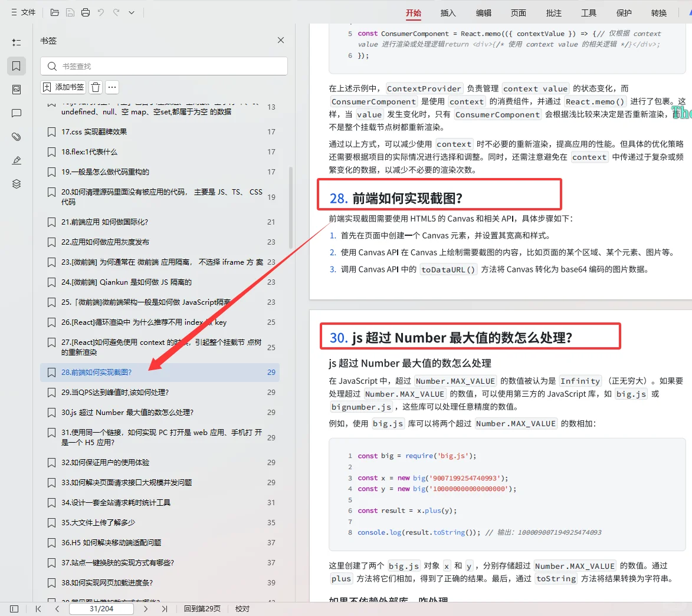Open bookmark 24.[微前端] Qiankun 是如何做 JS 隔离的
The width and height of the screenshot is (692, 616).
160,282
